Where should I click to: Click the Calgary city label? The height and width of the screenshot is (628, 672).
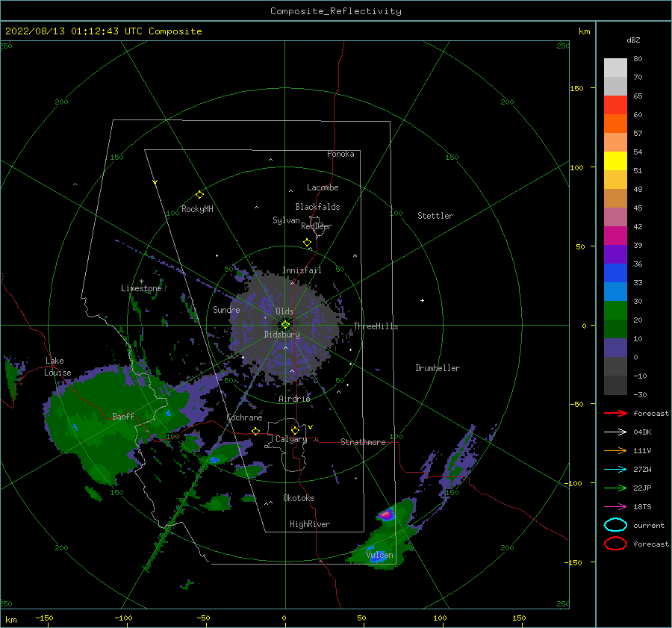coord(291,439)
